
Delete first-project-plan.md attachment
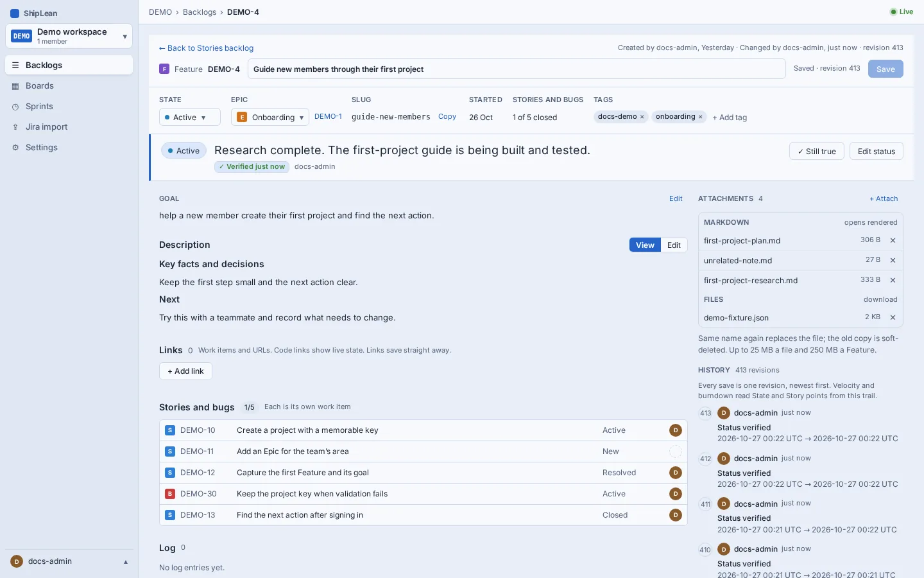[893, 241]
